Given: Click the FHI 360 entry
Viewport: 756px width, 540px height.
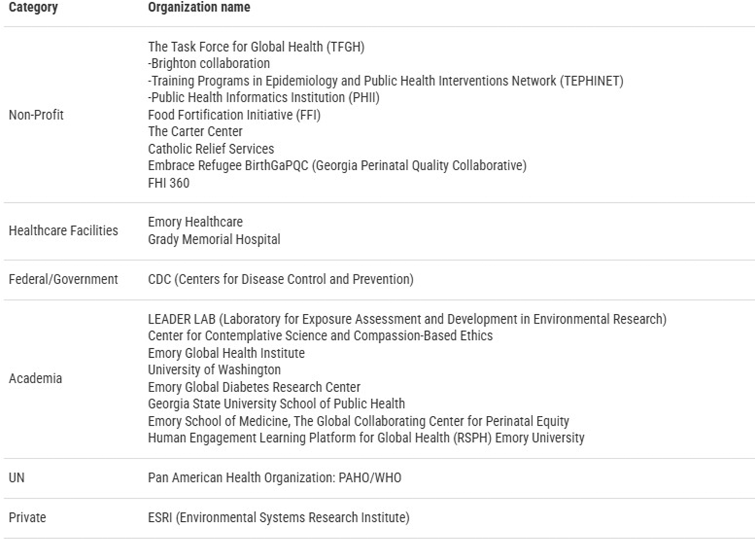Looking at the screenshot, I should pyautogui.click(x=169, y=183).
